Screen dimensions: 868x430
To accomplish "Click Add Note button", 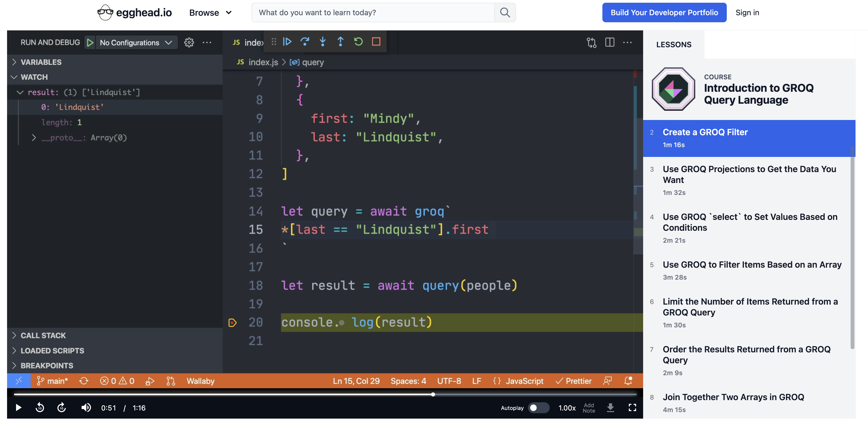I will coord(589,408).
